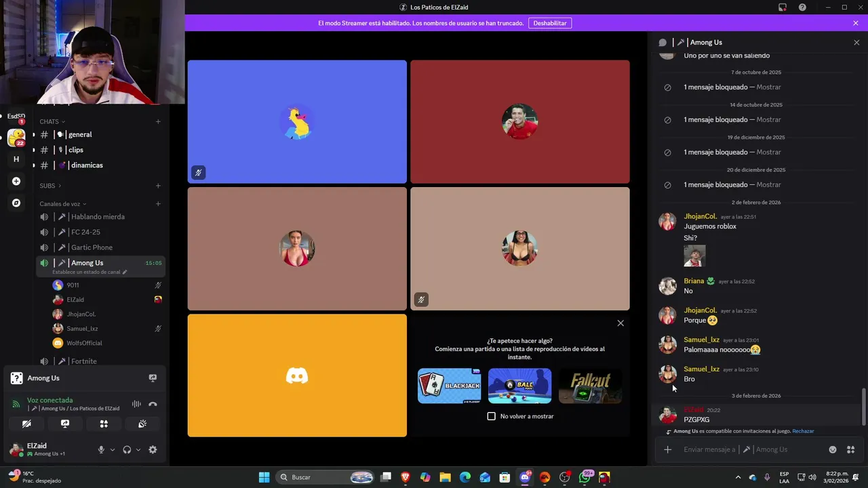
Task: Collapse Canales de voz category
Action: click(63, 204)
